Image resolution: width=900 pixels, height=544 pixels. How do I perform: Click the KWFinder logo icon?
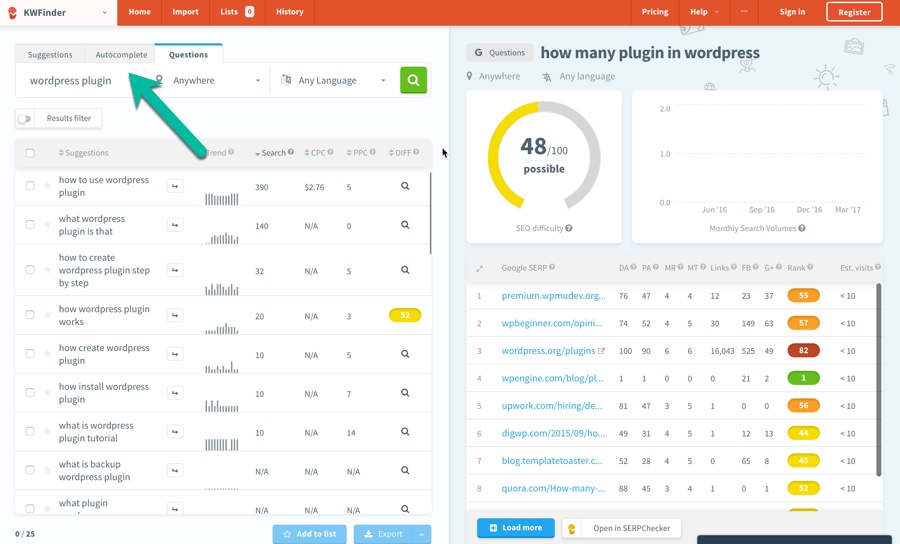click(13, 12)
